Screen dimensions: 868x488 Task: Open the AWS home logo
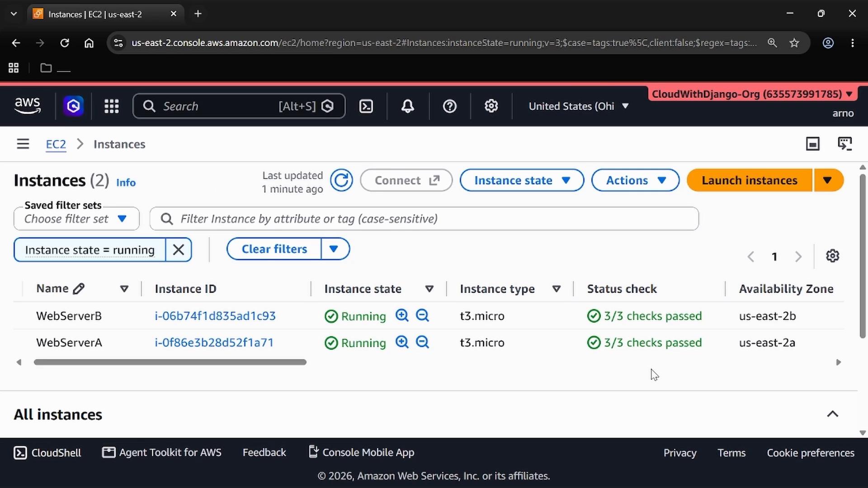coord(28,106)
